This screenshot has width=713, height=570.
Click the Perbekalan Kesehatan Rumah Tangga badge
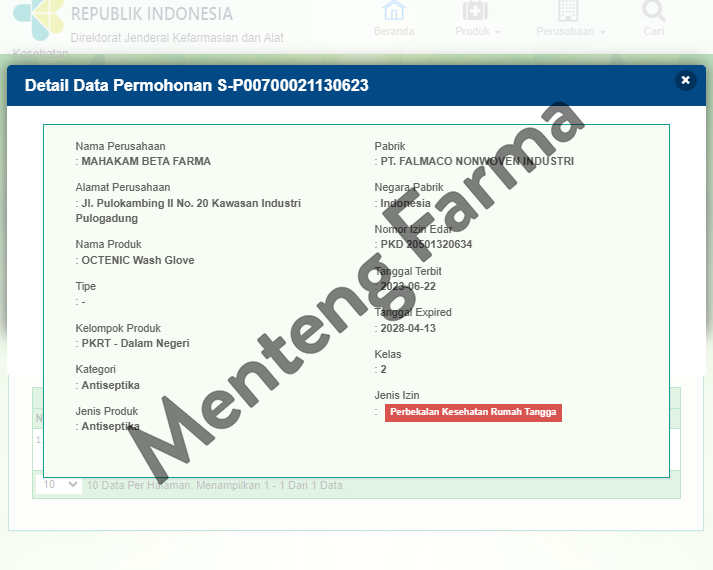click(473, 412)
